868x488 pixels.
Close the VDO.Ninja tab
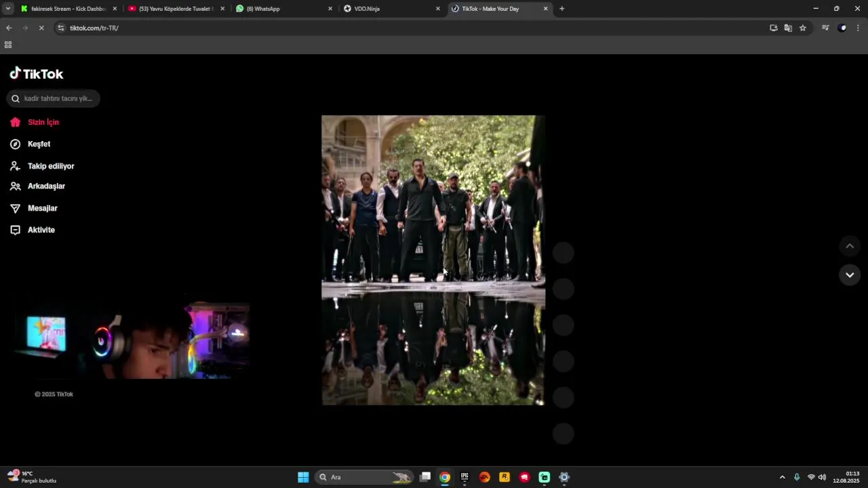pos(438,9)
